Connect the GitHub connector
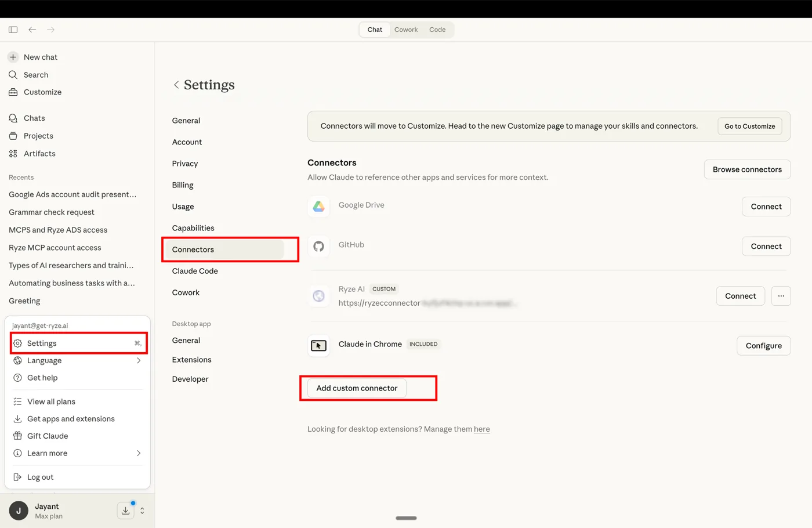 pos(766,247)
